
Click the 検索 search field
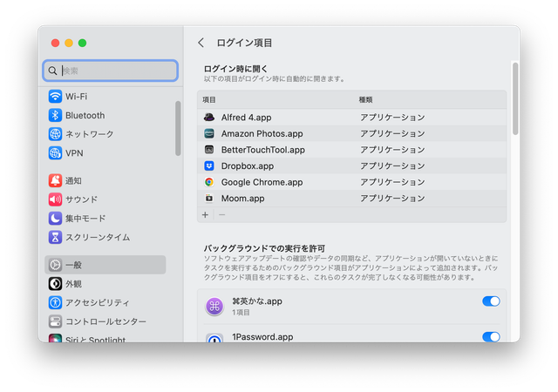(111, 71)
